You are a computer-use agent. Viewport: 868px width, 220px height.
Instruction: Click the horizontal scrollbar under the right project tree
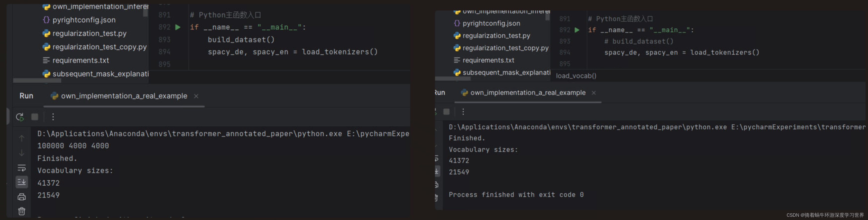click(x=453, y=79)
